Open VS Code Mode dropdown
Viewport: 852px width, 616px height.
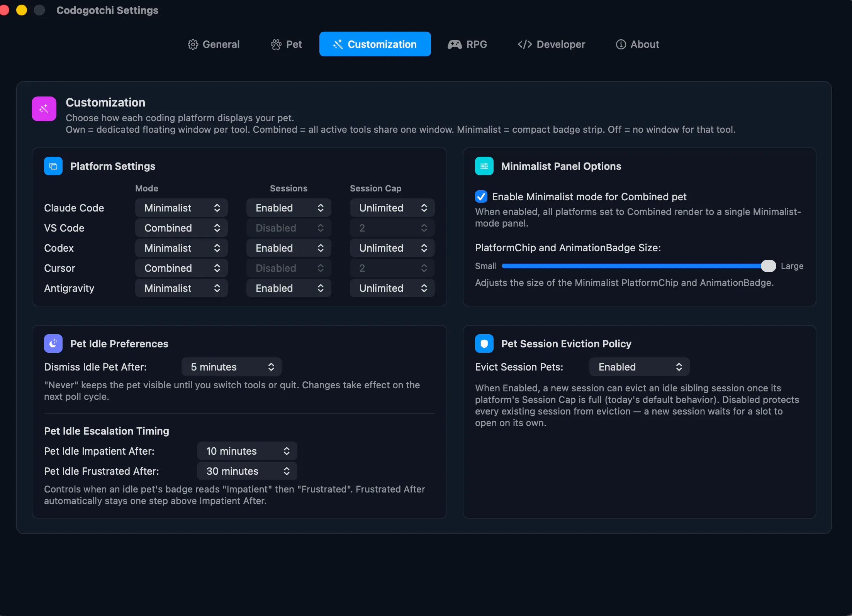182,228
